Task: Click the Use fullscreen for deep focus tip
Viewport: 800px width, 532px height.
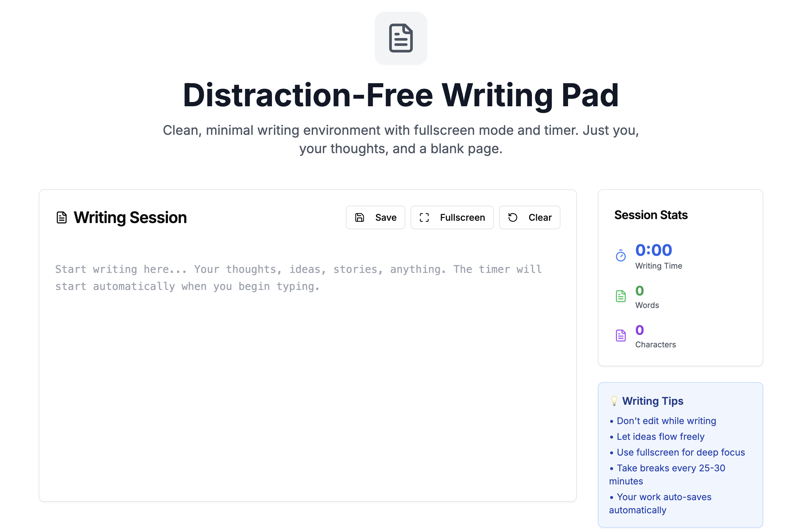Action: (680, 452)
